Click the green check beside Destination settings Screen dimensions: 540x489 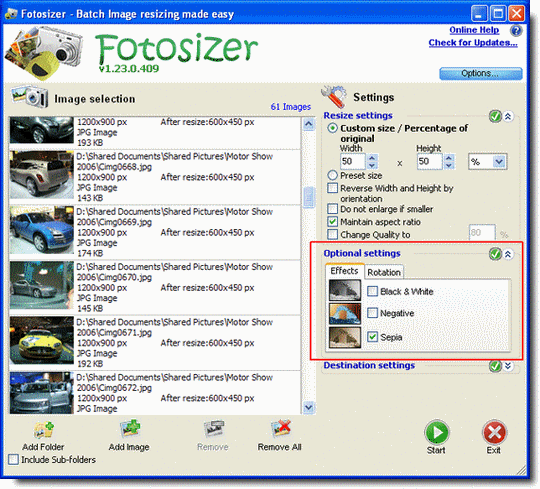point(495,366)
